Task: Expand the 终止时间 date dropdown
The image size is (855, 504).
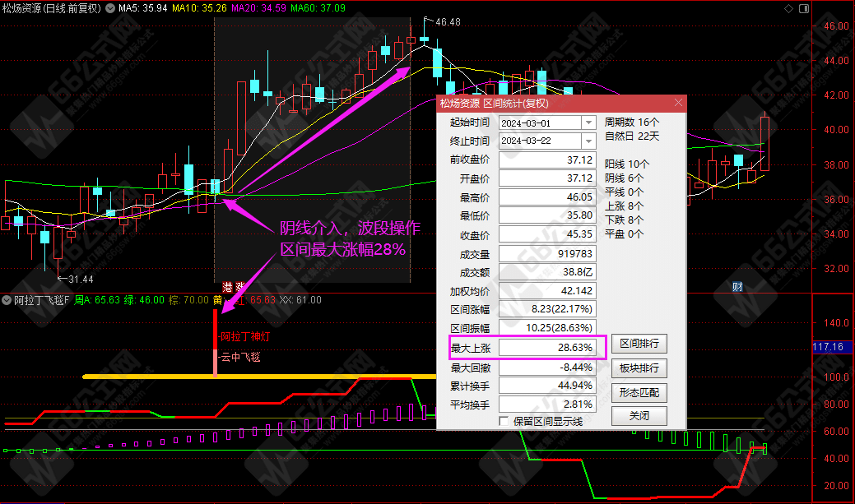Action: [588, 141]
